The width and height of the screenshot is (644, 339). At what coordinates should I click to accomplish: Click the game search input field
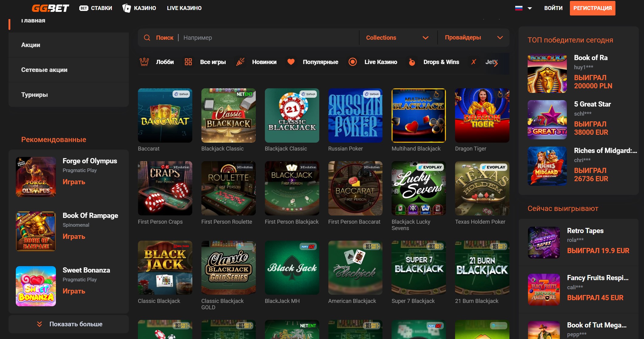tap(269, 38)
